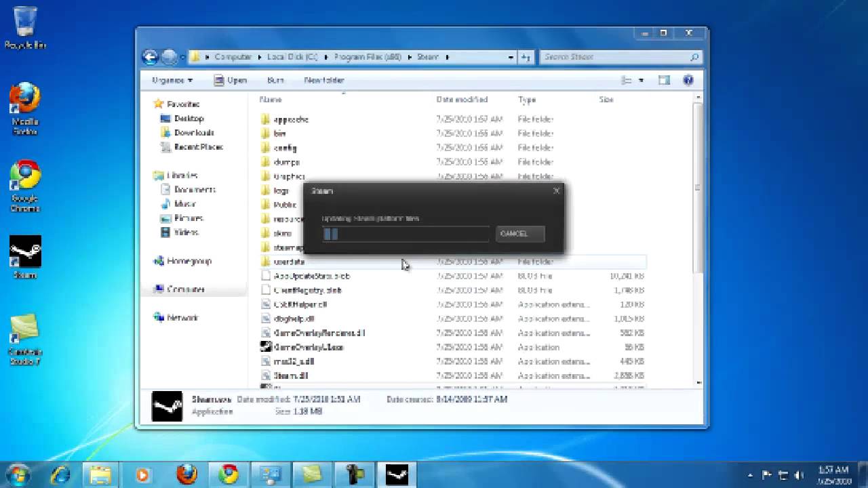Refresh the folder with the refresh icon
868x488 pixels.
526,57
